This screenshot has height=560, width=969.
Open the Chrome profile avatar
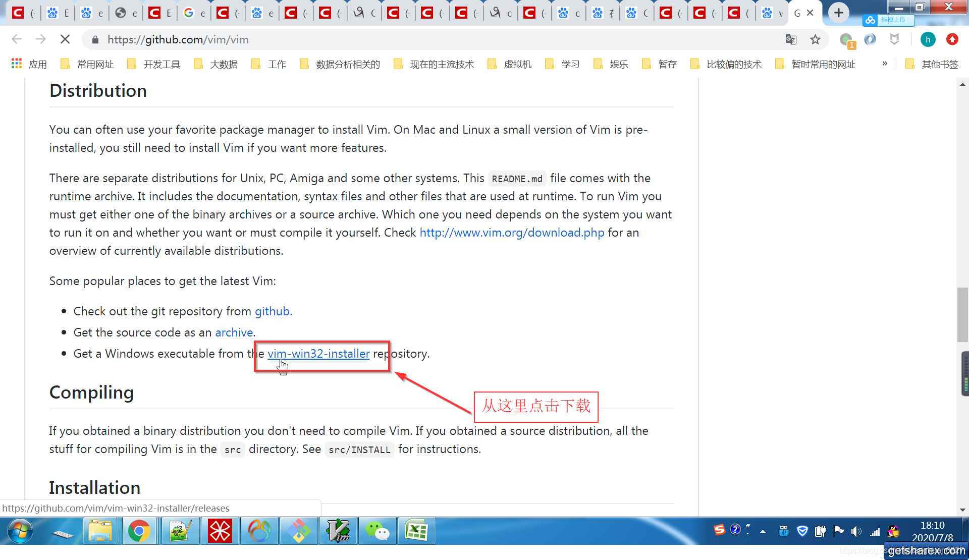tap(928, 39)
